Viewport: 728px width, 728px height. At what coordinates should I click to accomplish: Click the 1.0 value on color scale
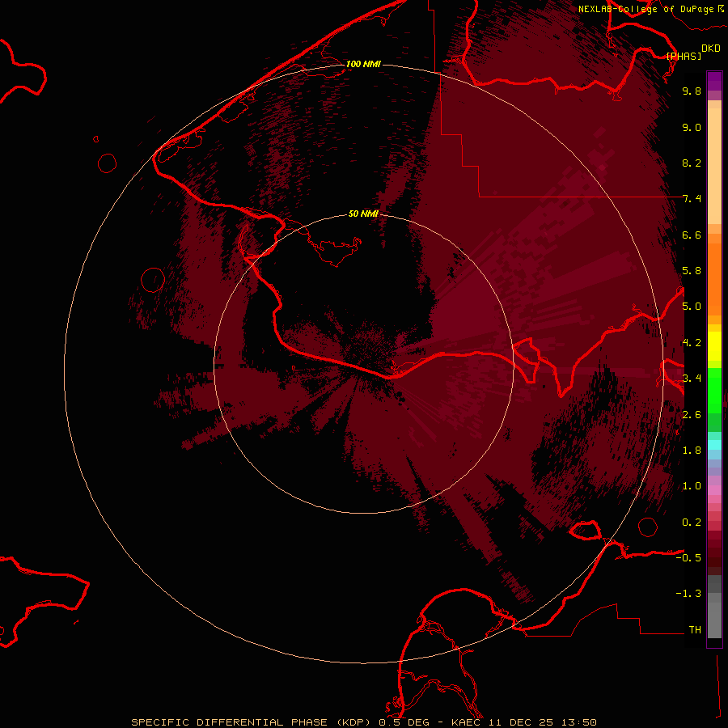(692, 486)
